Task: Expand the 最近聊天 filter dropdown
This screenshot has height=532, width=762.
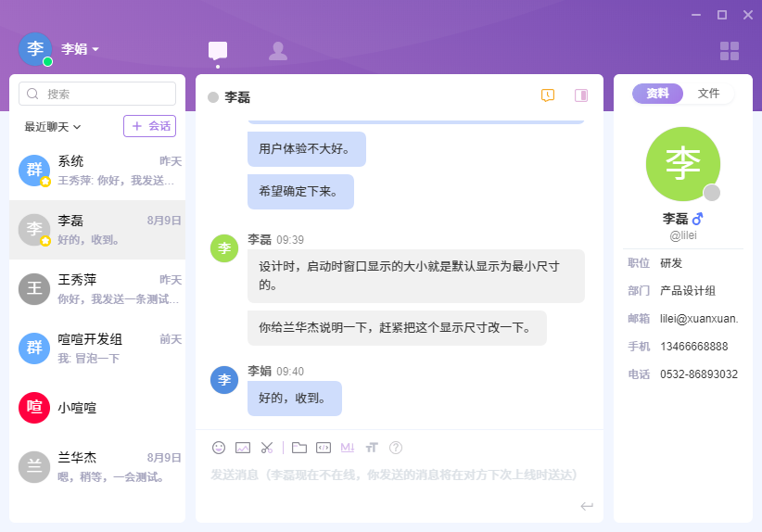Action: [53, 126]
